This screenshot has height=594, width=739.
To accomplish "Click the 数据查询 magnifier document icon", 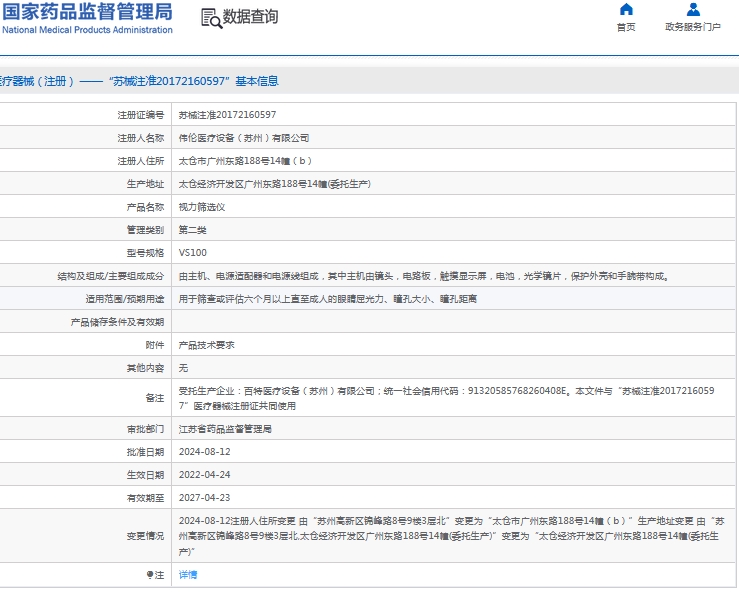I will (211, 18).
